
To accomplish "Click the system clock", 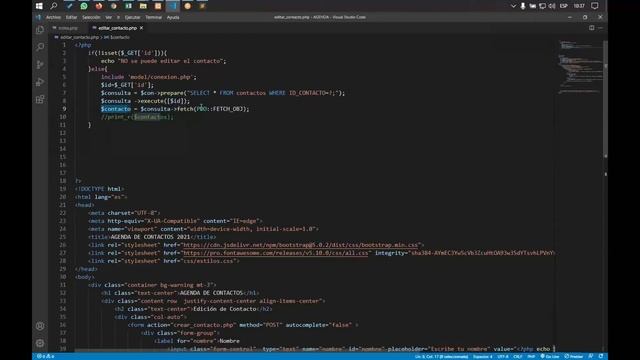I will point(579,6).
